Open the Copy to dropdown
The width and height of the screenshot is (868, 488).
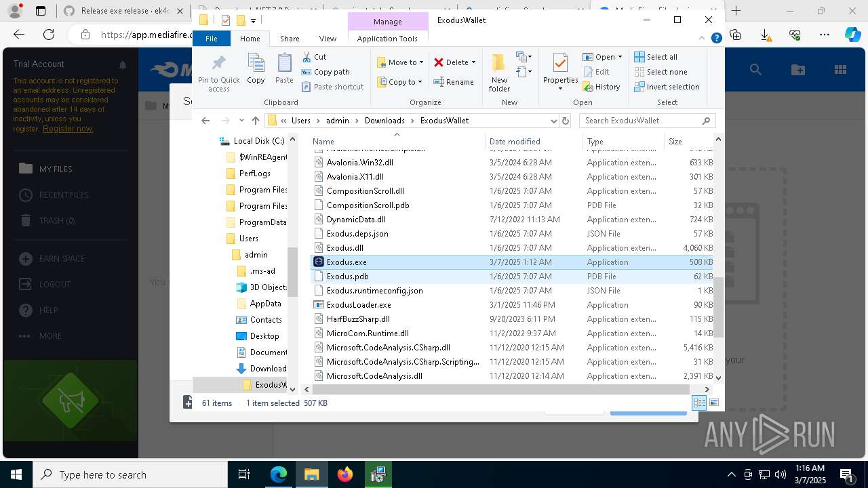coord(399,82)
